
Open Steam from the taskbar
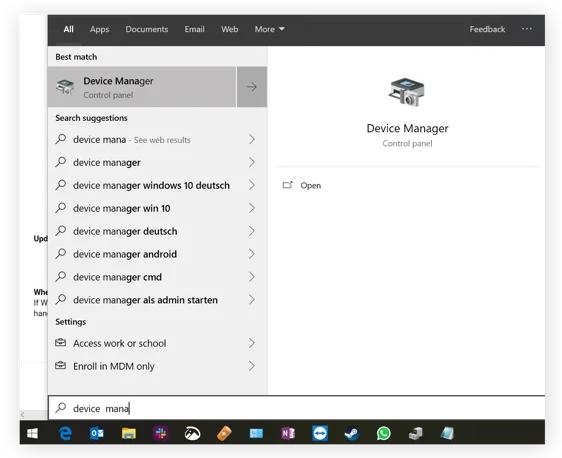click(352, 434)
